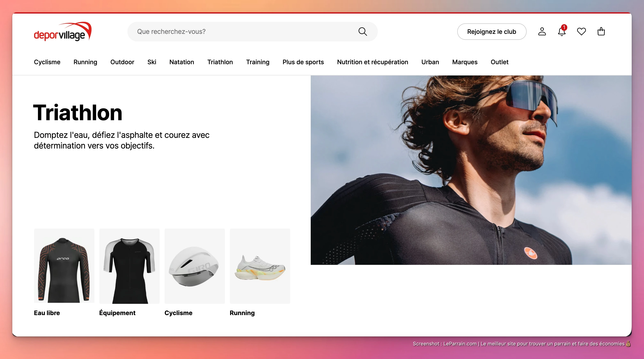This screenshot has width=644, height=359.
Task: Open the user account icon
Action: tap(542, 31)
